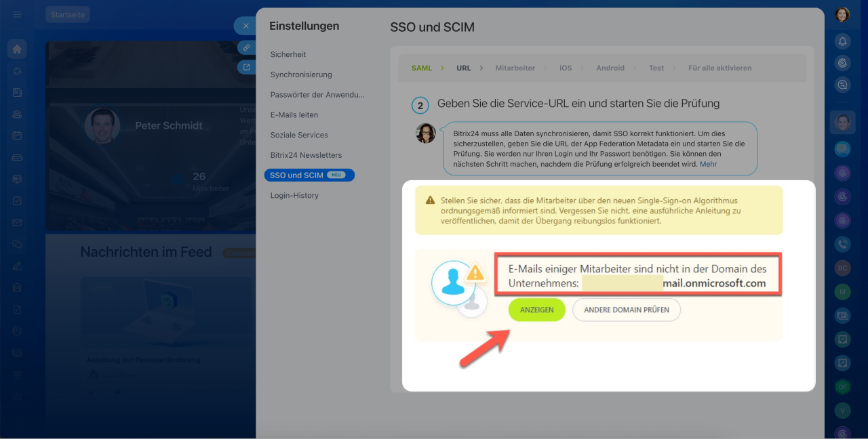This screenshot has height=439, width=868.
Task: Open Login-History settings section
Action: [x=294, y=195]
